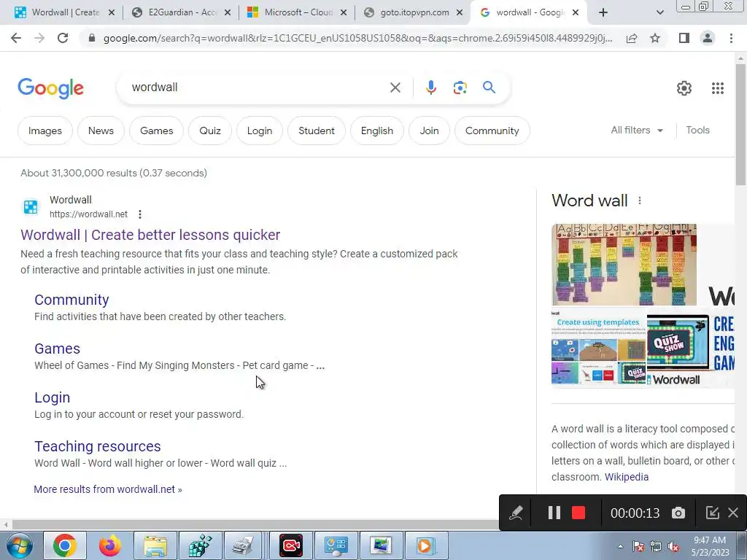The height and width of the screenshot is (560, 747).
Task: Clear the search box with the X icon
Action: click(x=395, y=87)
